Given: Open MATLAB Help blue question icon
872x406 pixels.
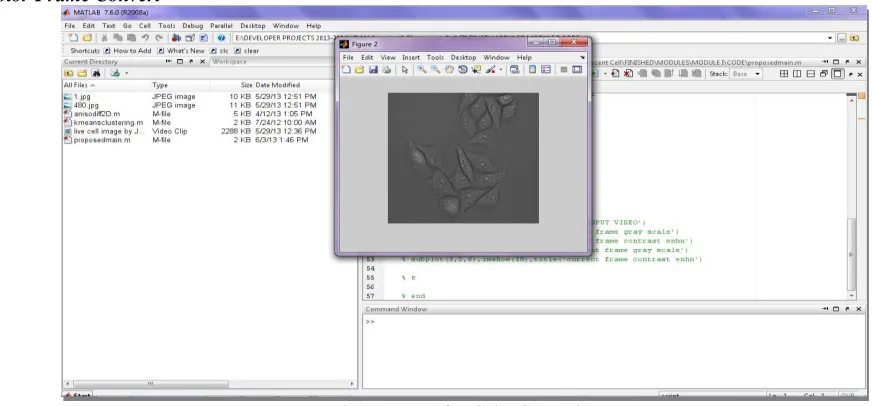Looking at the screenshot, I should click(221, 38).
